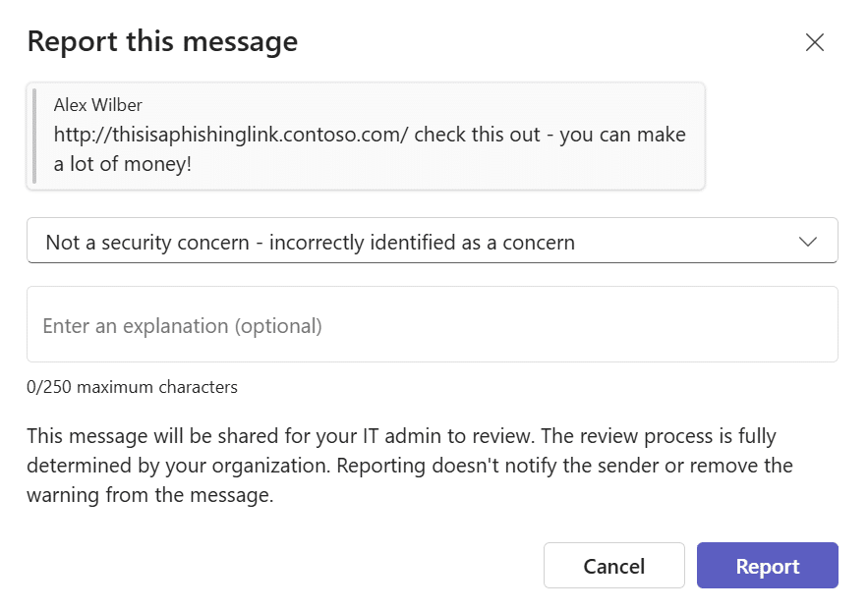This screenshot has height=610, width=868.
Task: Click the 0/250 maximum characters counter
Action: 132,387
